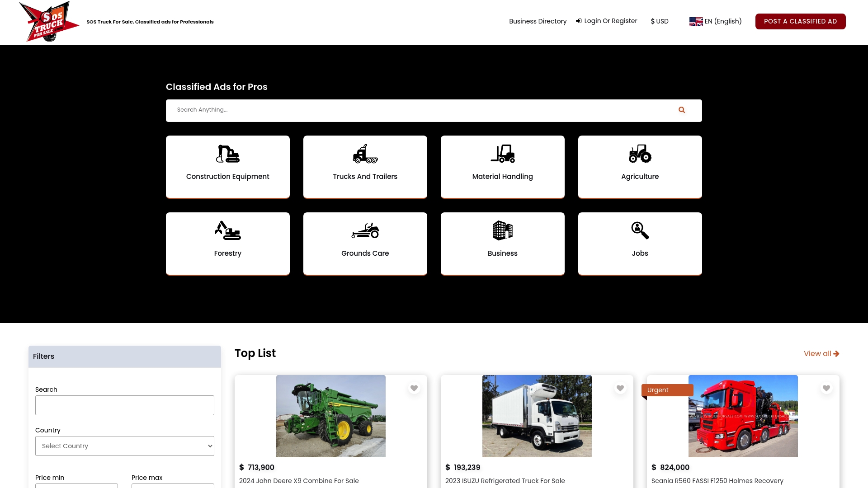Open the Jobs category
The height and width of the screenshot is (488, 868).
pyautogui.click(x=640, y=244)
